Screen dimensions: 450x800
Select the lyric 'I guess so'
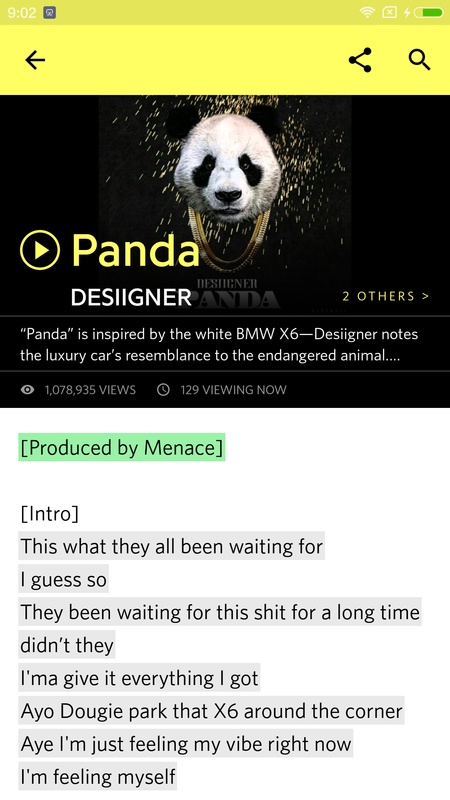tap(63, 579)
